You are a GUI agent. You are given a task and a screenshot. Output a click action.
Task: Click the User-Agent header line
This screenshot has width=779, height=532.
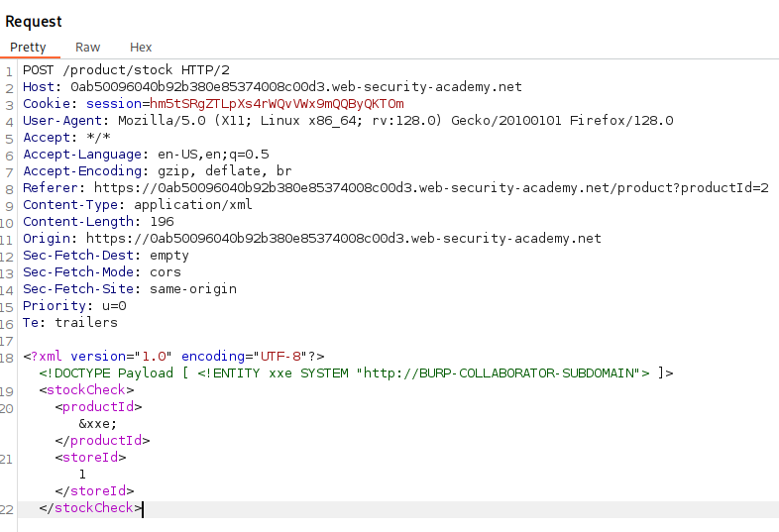(x=348, y=121)
